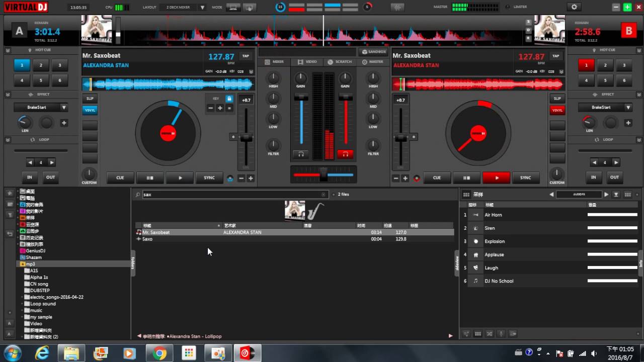
Task: Click deck A CUE button
Action: click(x=120, y=177)
